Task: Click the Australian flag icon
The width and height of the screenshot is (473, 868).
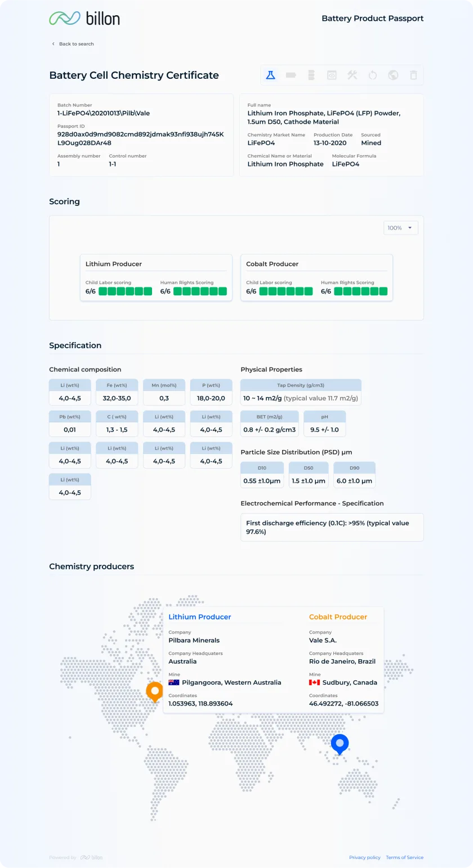Action: [174, 682]
